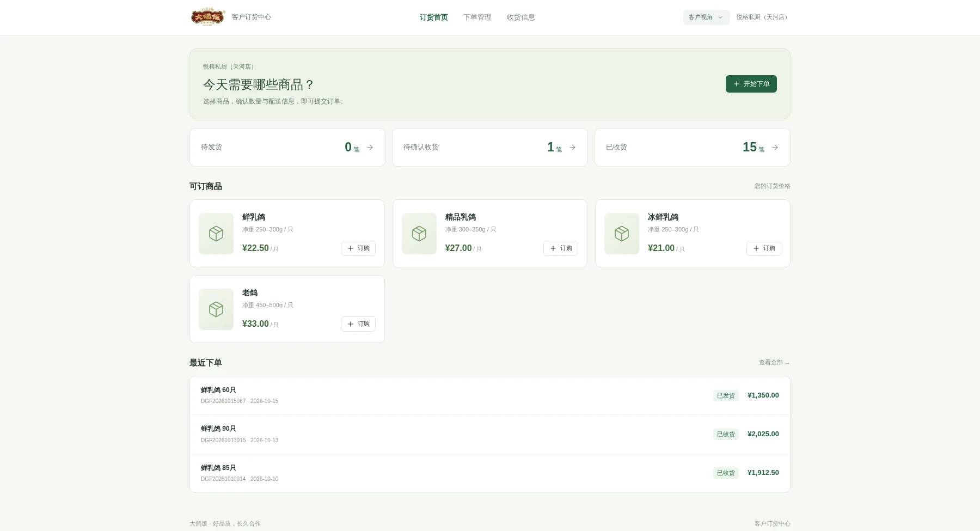980x531 pixels.
Task: Open the recent order 鲜乳鸽 60只
Action: tap(490, 395)
